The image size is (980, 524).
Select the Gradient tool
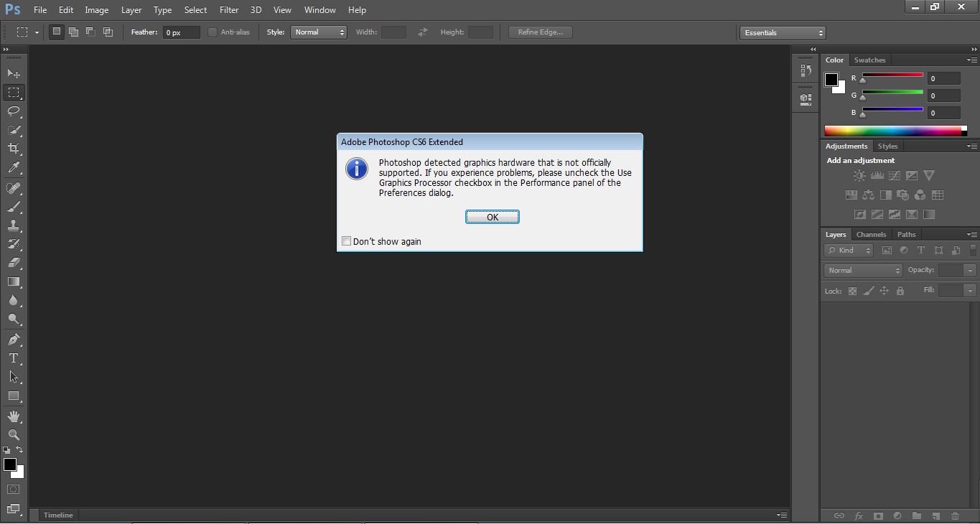(x=14, y=281)
